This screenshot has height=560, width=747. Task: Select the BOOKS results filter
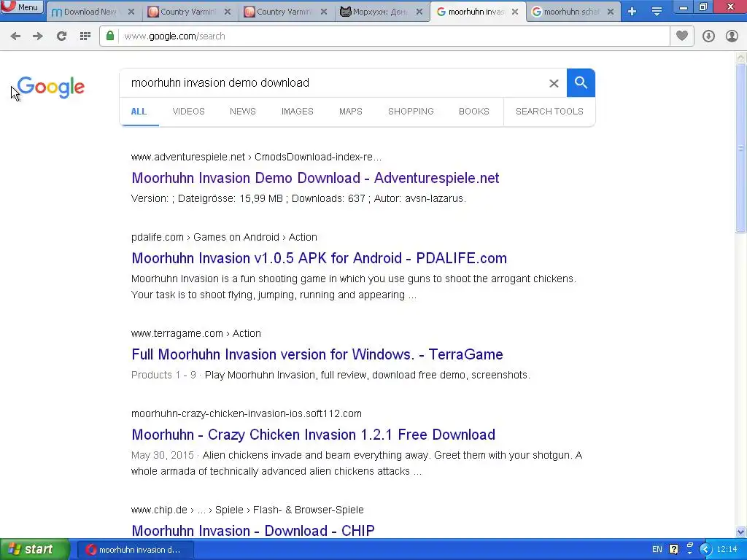tap(474, 112)
